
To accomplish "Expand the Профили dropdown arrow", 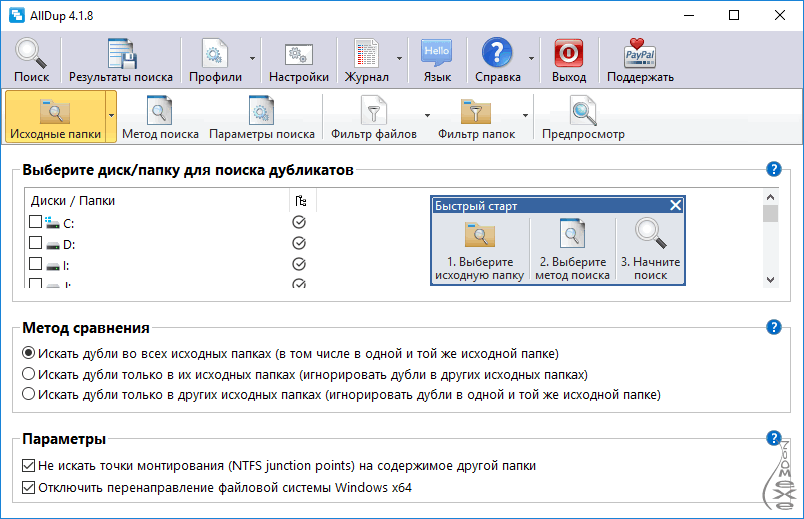I will pyautogui.click(x=252, y=59).
